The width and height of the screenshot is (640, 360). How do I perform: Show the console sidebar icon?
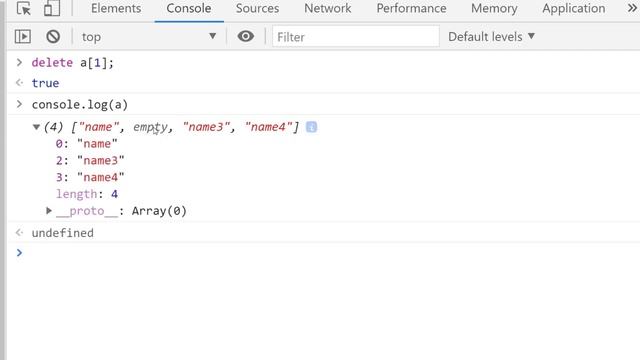point(23,37)
